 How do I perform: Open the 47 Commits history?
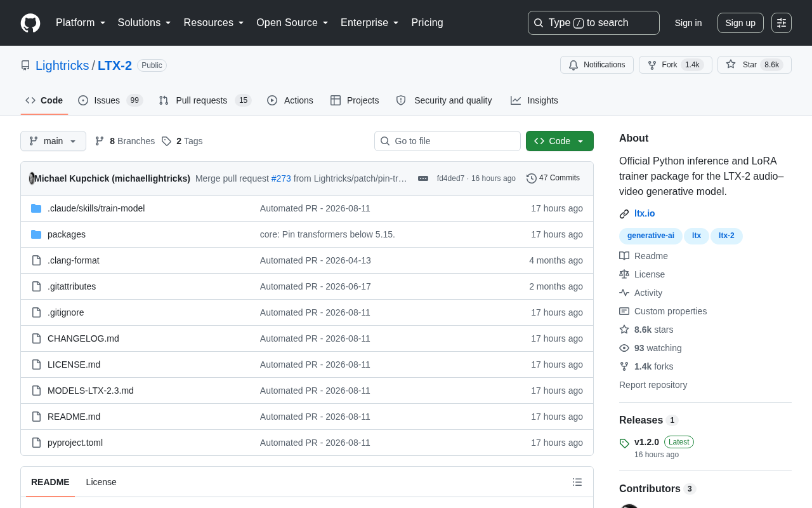click(553, 178)
